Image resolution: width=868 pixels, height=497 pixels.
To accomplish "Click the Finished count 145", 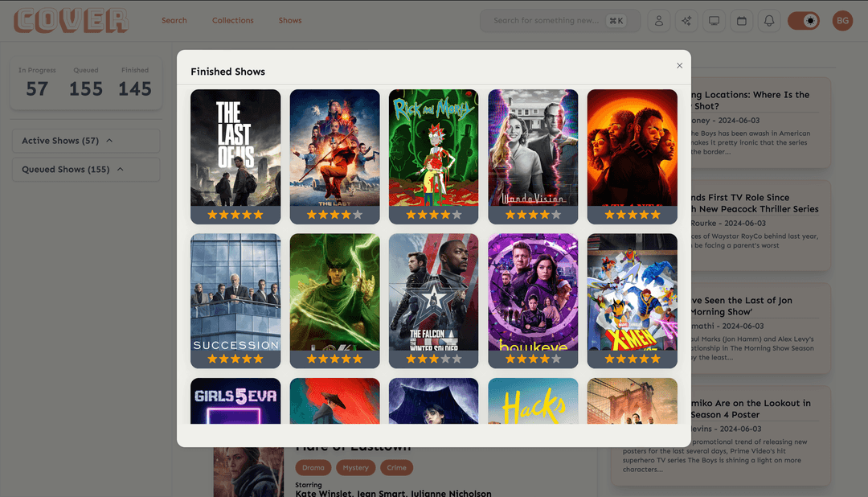I will click(x=134, y=88).
